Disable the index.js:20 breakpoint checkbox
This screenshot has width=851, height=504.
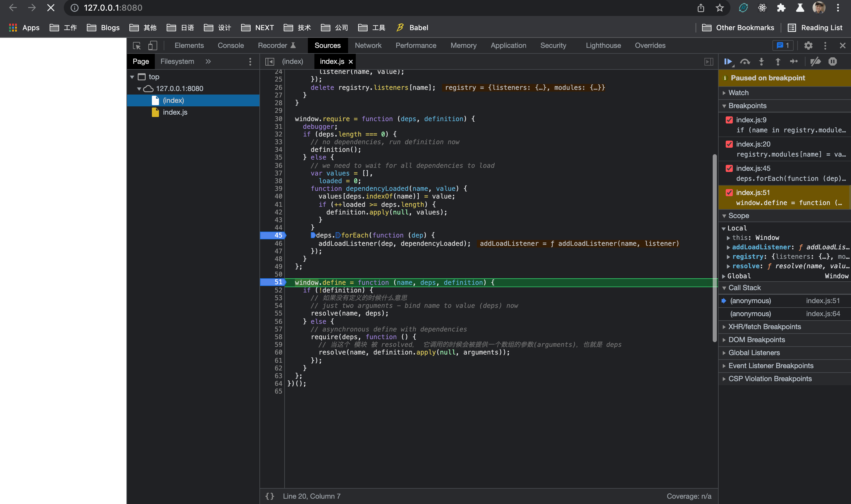pyautogui.click(x=729, y=144)
